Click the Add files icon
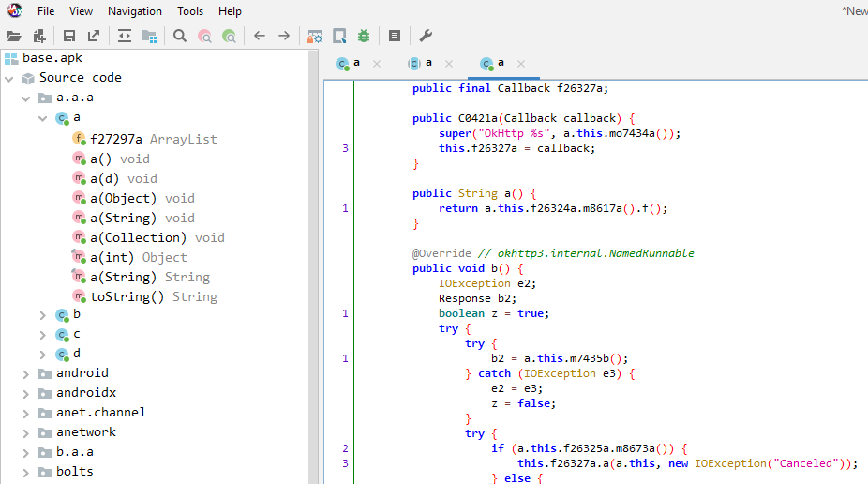Screen dimensions: 868x484 coord(39,36)
